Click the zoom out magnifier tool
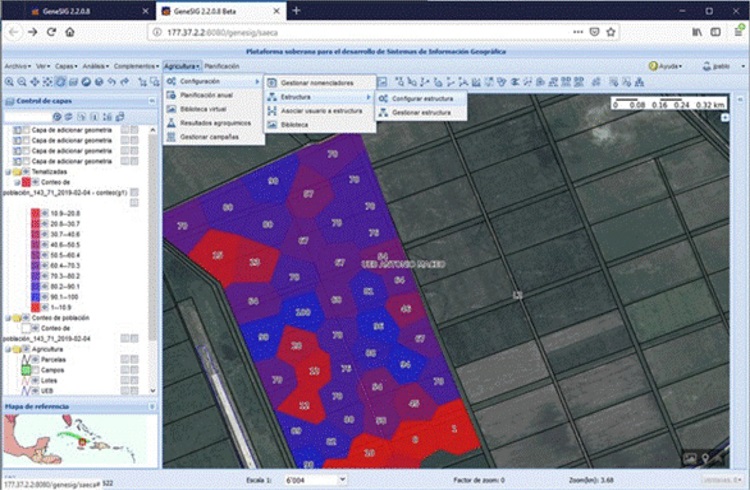This screenshot has height=490, width=750. (x=22, y=81)
